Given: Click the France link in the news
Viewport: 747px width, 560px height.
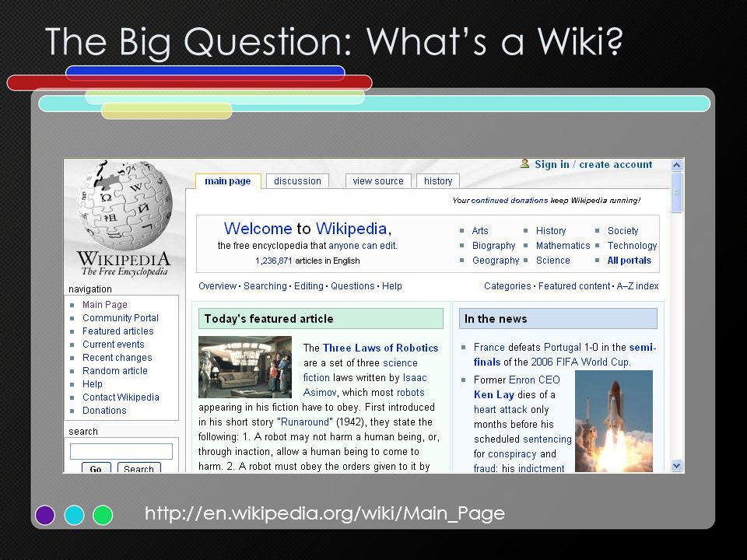Looking at the screenshot, I should coord(489,348).
